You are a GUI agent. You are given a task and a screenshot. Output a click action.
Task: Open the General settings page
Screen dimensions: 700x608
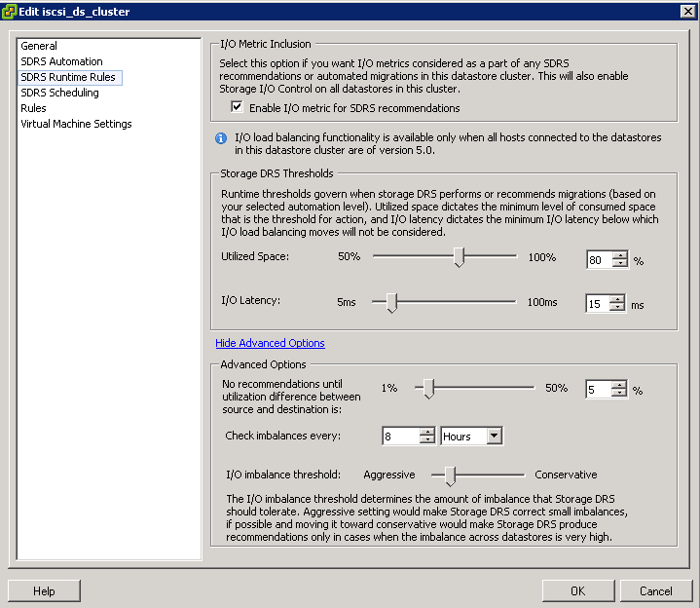[39, 46]
